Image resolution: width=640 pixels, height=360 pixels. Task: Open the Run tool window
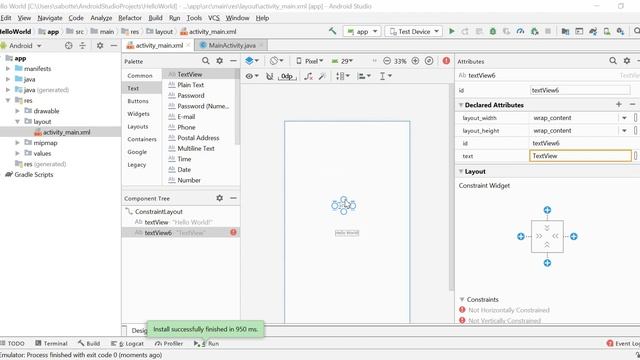pyautogui.click(x=207, y=343)
